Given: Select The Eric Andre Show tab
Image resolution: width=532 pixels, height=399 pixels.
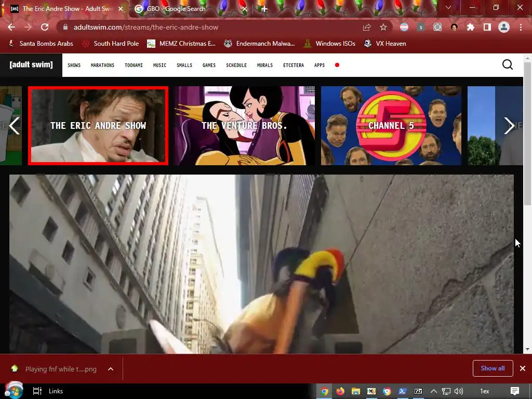Looking at the screenshot, I should [x=67, y=9].
